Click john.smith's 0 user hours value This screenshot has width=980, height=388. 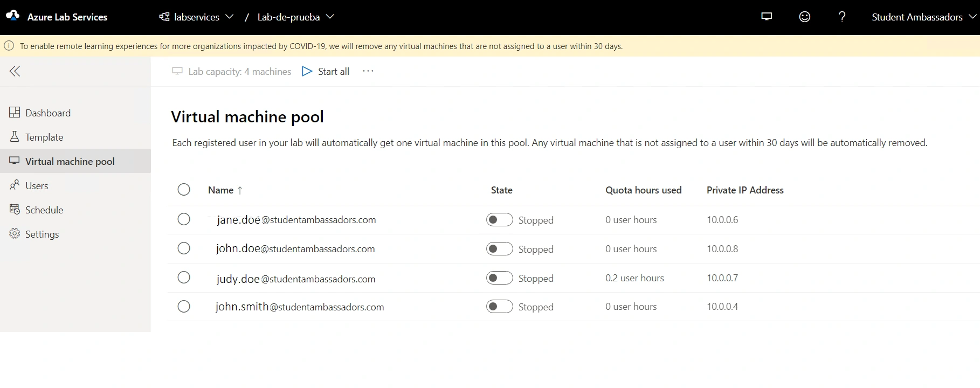(631, 307)
